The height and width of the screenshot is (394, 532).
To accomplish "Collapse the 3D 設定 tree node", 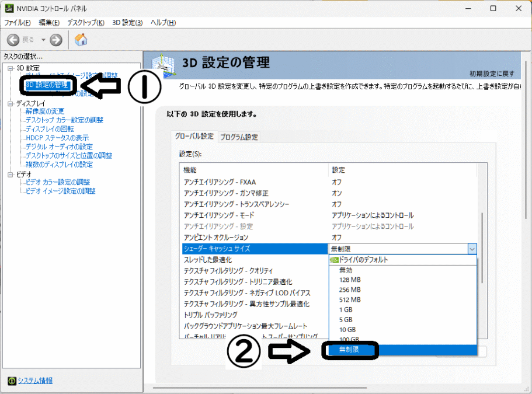I will [10, 68].
